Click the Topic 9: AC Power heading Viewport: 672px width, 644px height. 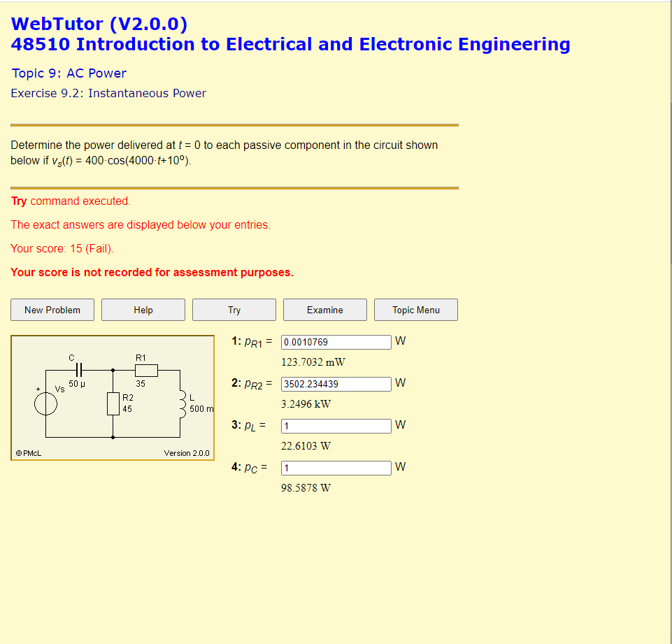(x=69, y=73)
